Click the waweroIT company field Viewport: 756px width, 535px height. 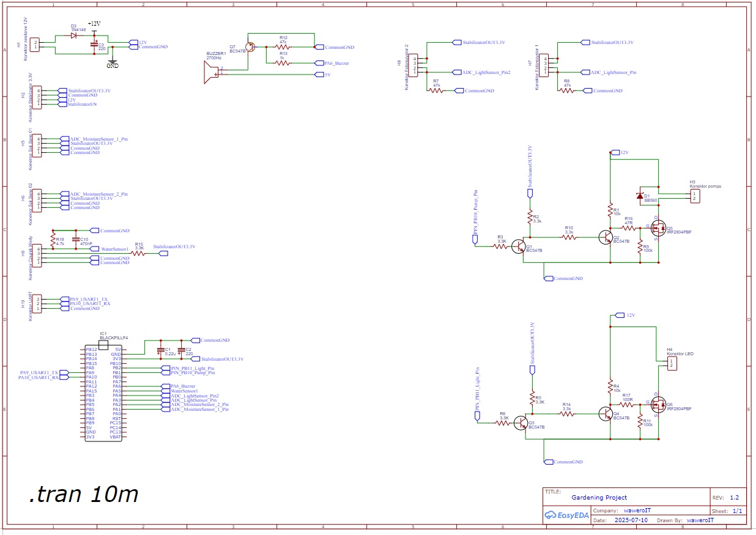coord(636,510)
